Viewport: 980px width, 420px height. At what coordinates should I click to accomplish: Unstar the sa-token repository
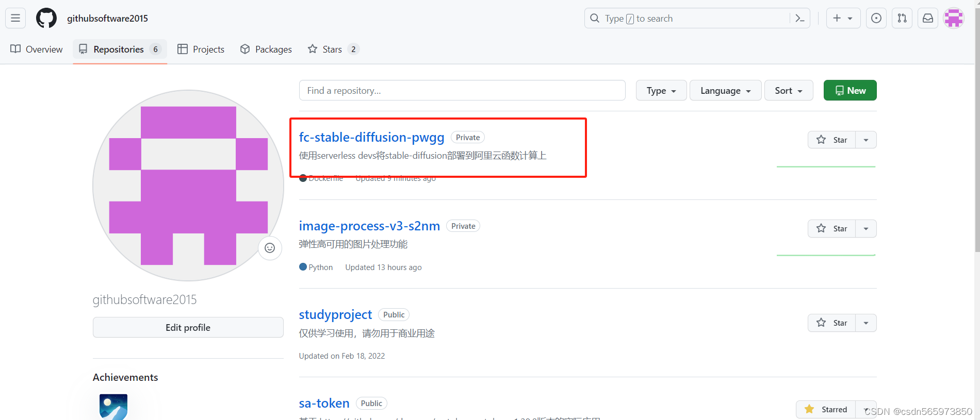[x=826, y=409]
